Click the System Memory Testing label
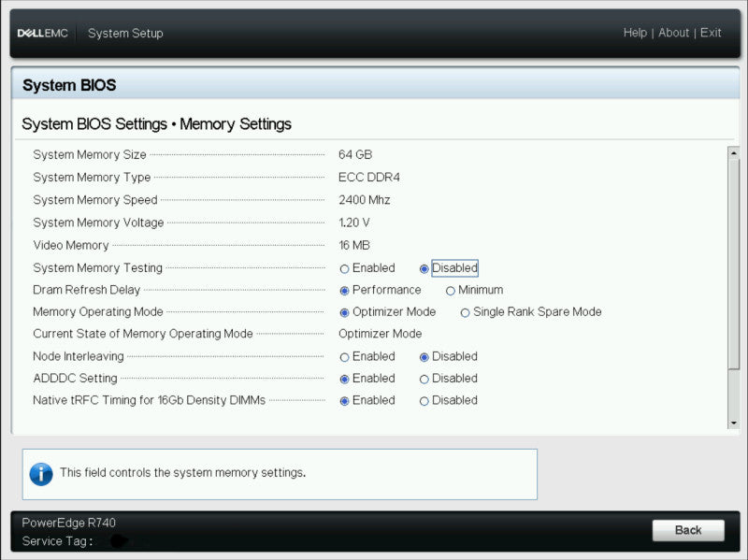This screenshot has width=748, height=560. [97, 267]
